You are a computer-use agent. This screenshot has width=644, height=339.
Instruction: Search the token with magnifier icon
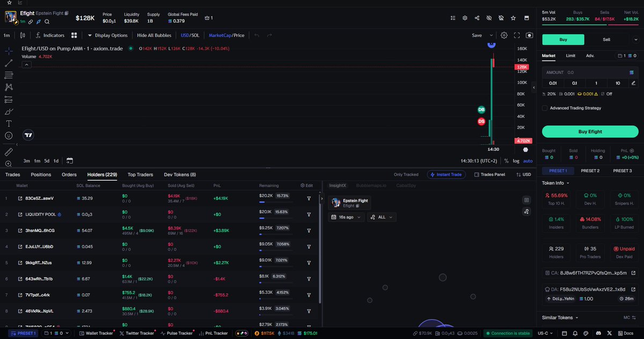pyautogui.click(x=47, y=21)
